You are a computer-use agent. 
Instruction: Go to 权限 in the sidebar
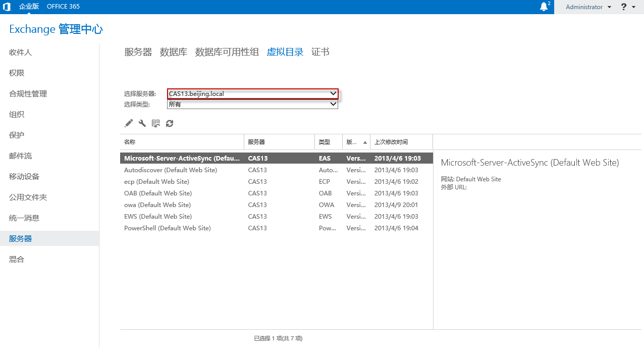coord(17,73)
